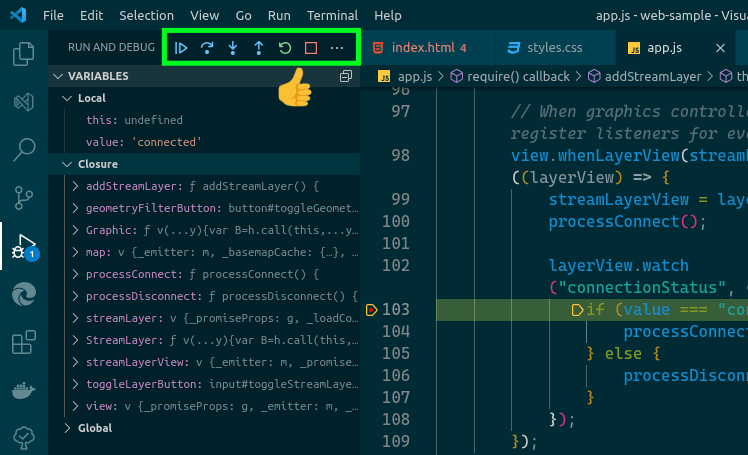The height and width of the screenshot is (455, 748).
Task: Expand the Global variables scope
Action: click(67, 428)
